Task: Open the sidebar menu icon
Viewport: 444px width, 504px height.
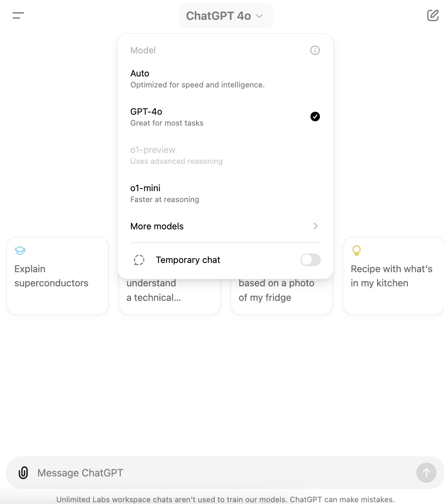Action: pyautogui.click(x=18, y=16)
